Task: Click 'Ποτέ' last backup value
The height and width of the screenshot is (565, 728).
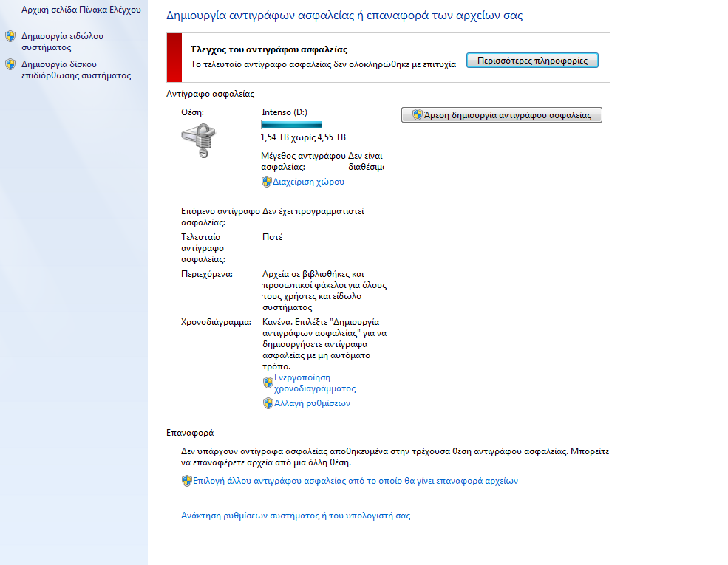Action: (273, 237)
